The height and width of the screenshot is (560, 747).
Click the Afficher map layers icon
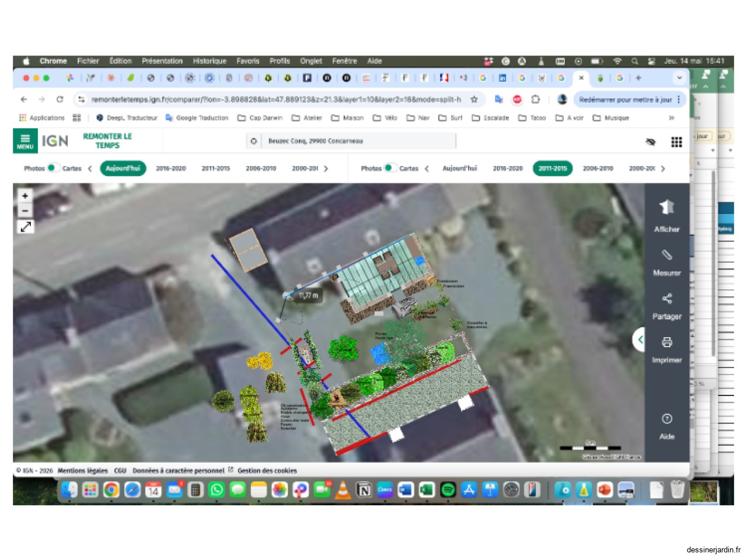coord(666,207)
